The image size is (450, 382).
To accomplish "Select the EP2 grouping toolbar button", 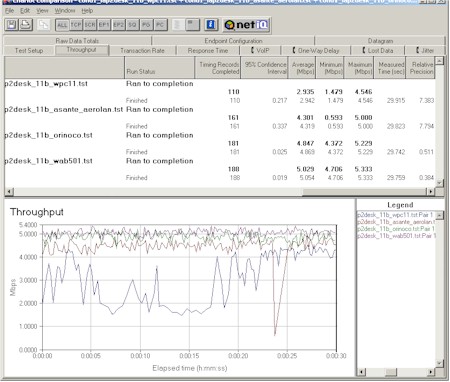I will [x=118, y=25].
